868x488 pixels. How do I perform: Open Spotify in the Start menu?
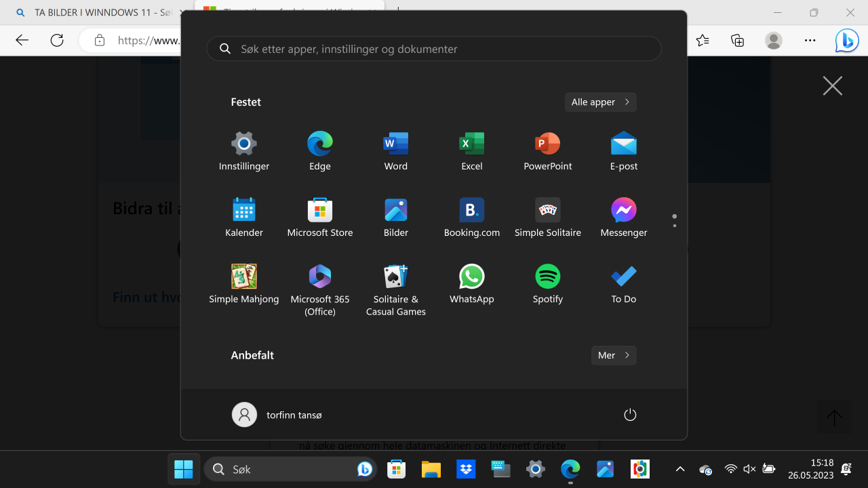548,284
